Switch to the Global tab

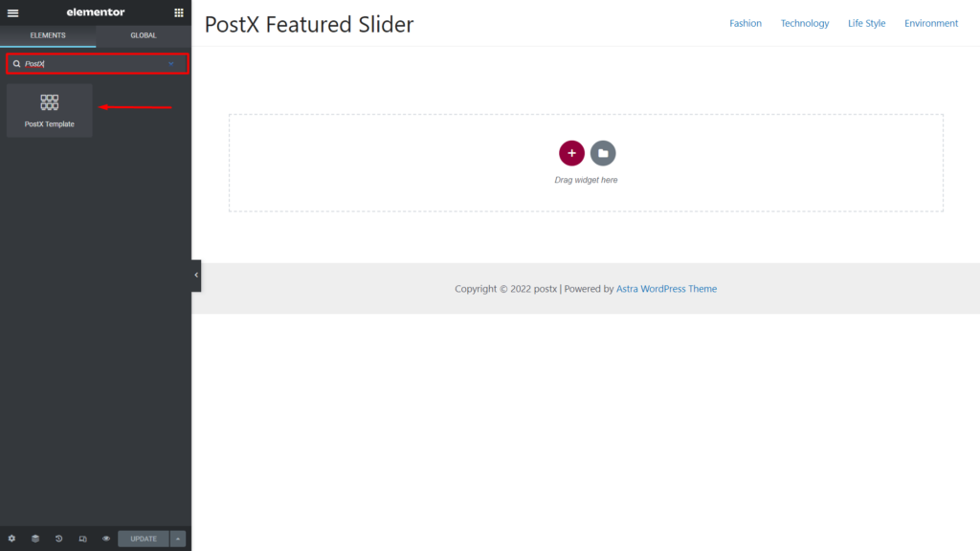tap(144, 35)
